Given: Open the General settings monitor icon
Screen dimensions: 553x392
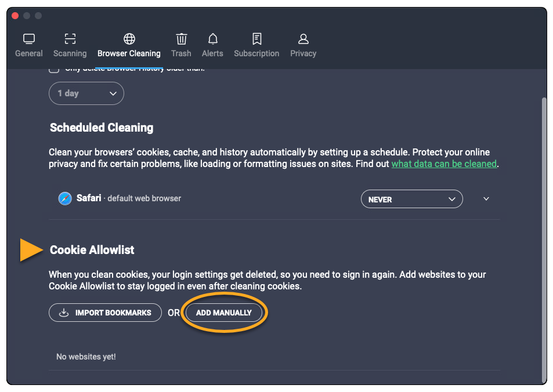Looking at the screenshot, I should [x=29, y=39].
